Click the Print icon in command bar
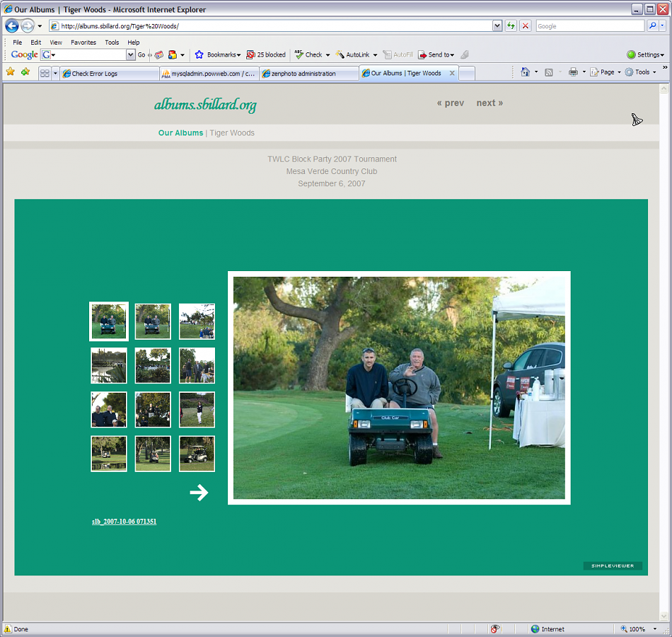672x637 pixels. (573, 72)
